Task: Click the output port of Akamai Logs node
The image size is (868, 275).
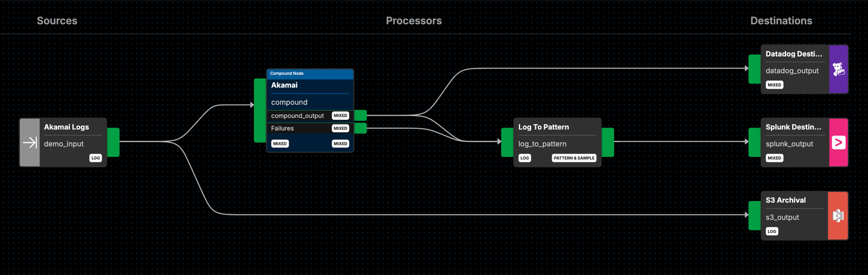Action: (113, 143)
